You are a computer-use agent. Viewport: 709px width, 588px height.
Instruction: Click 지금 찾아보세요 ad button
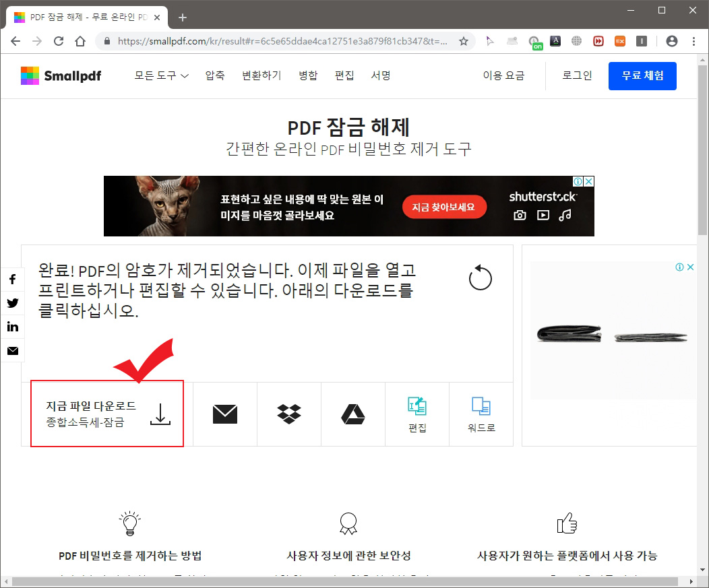444,207
